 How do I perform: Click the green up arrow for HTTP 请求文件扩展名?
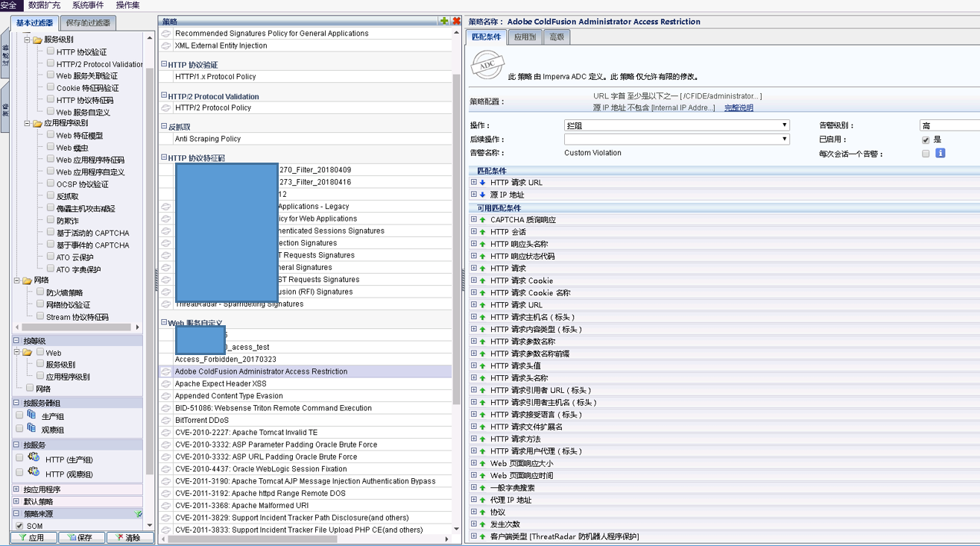coord(483,427)
